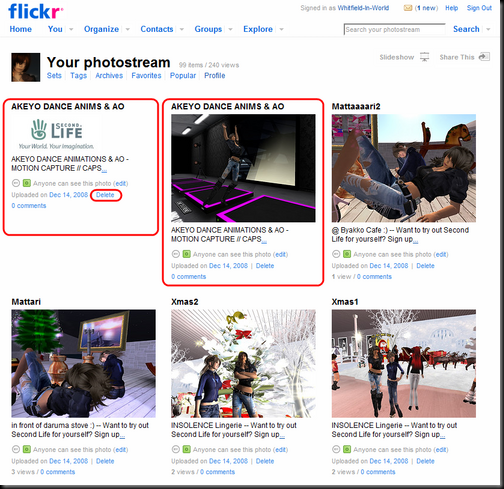Expand description ellipsis under Xmas2 photo
504x489 pixels.
point(282,436)
